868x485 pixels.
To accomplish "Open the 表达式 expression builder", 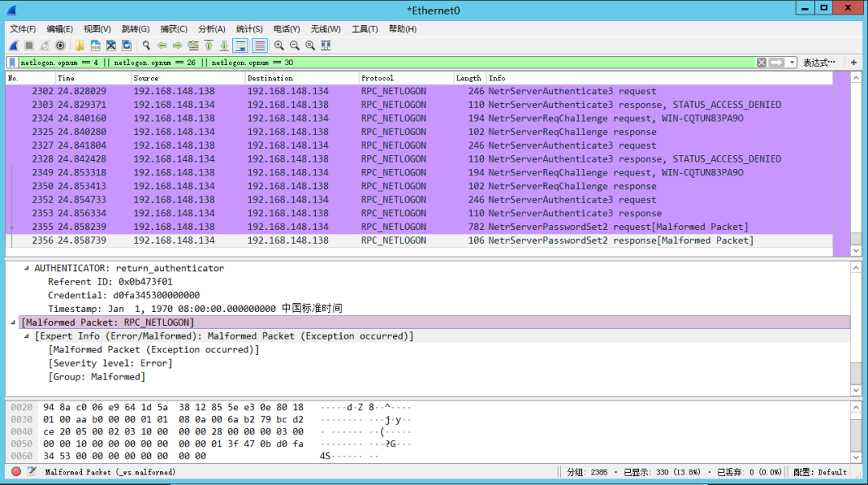I will click(819, 63).
